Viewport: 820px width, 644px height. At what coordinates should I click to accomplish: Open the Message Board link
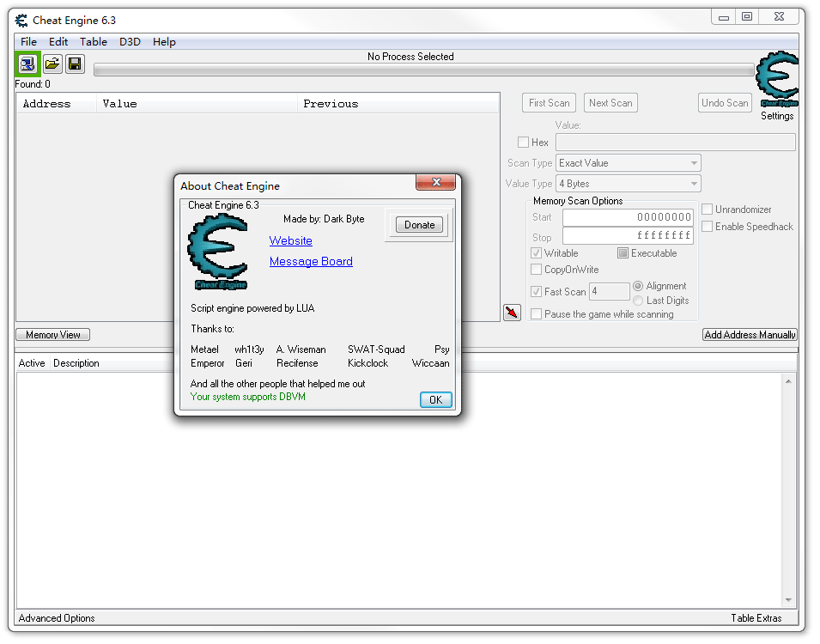tap(311, 262)
